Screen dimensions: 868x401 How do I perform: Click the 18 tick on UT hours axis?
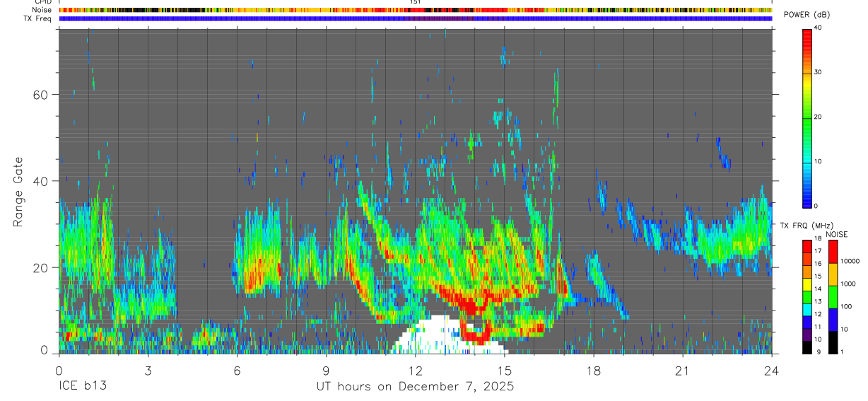(x=594, y=370)
